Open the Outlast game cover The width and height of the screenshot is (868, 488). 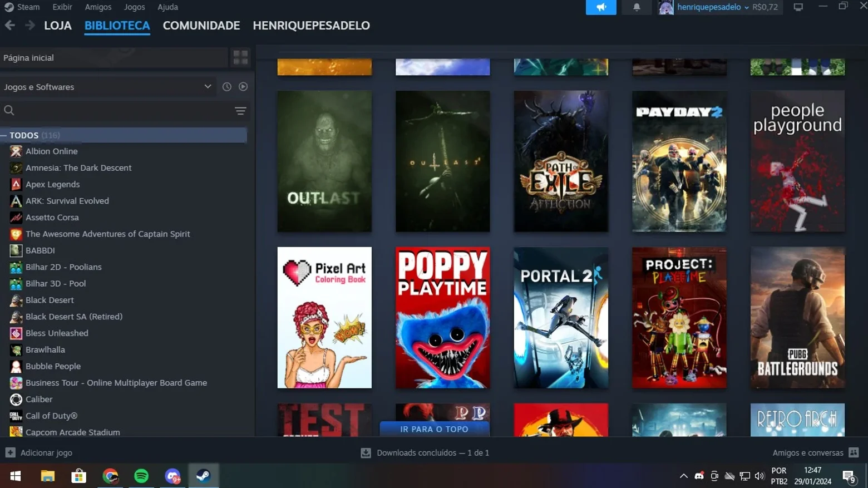click(x=324, y=161)
